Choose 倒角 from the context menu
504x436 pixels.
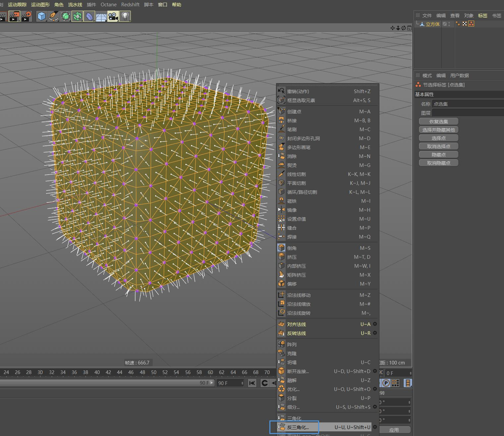point(292,248)
